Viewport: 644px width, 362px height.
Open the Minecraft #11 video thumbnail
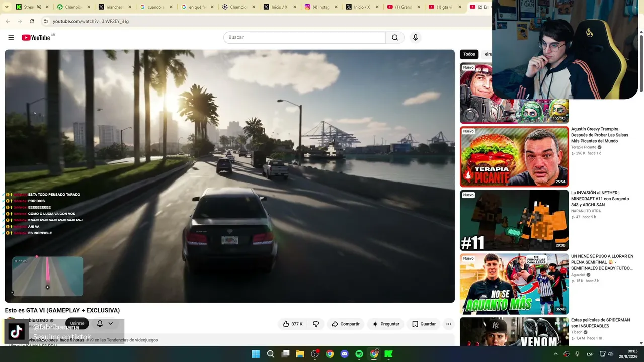click(x=514, y=220)
